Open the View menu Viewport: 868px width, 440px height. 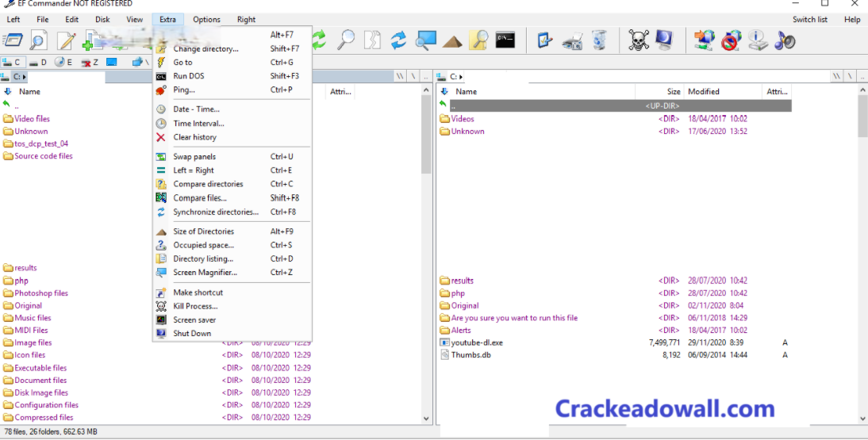pyautogui.click(x=135, y=19)
